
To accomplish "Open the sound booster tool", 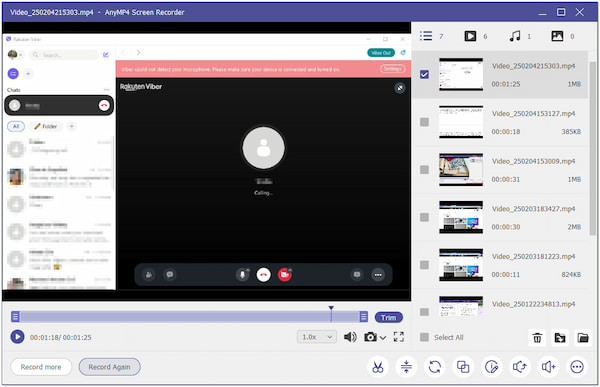I will 548,367.
